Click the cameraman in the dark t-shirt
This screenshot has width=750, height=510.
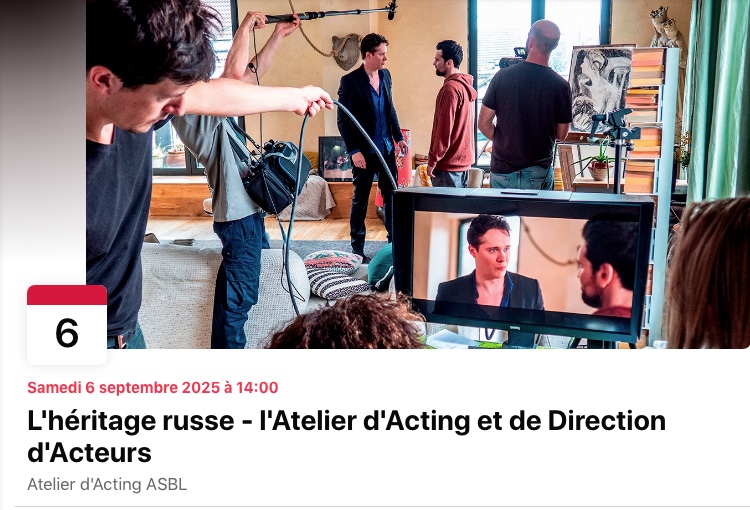(525, 105)
